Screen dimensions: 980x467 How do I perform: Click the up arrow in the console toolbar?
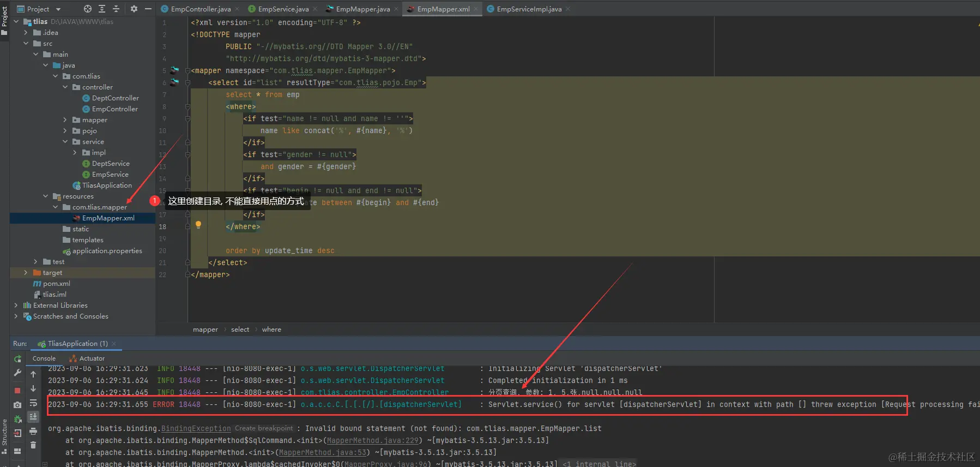(33, 374)
